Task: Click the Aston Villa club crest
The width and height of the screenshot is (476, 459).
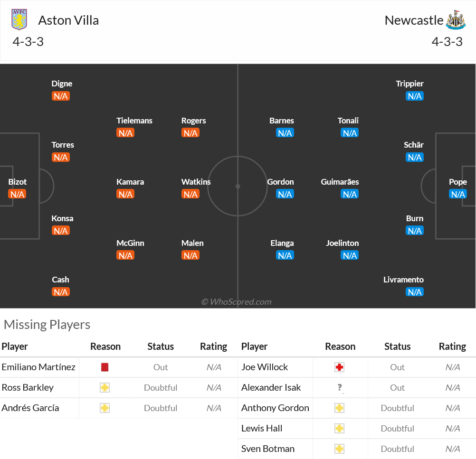Action: (x=19, y=19)
